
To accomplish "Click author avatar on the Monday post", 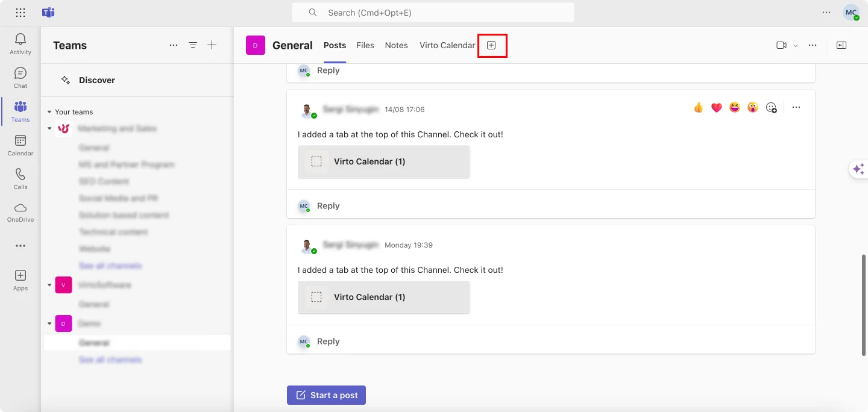I will pyautogui.click(x=307, y=246).
